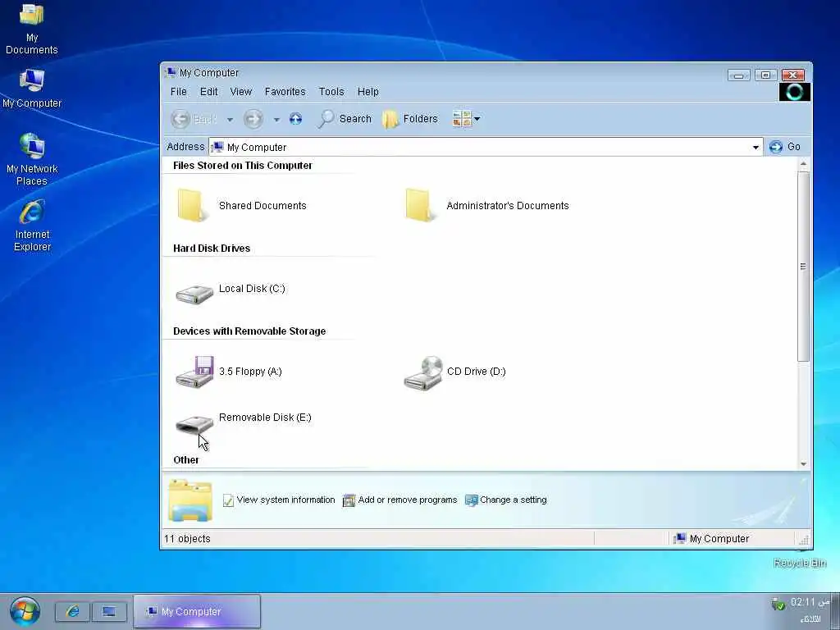Select the Recycle Bin desktop label
The image size is (840, 630).
tap(799, 563)
